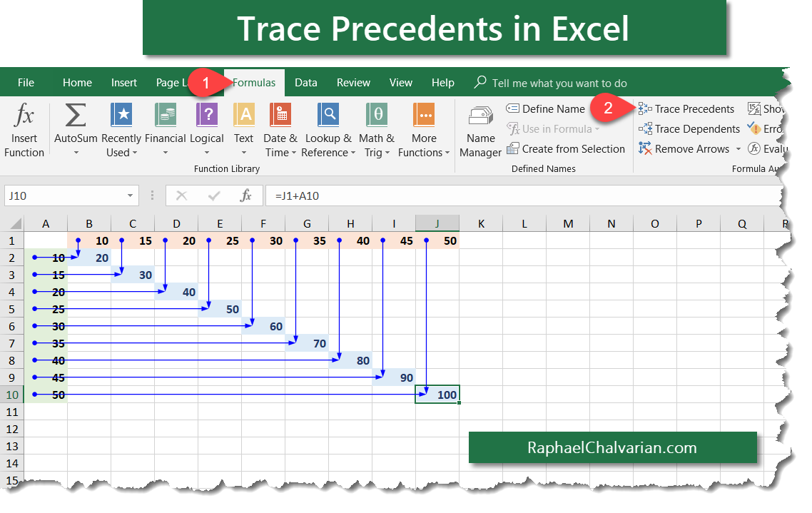This screenshot has width=812, height=513.
Task: Expand the Name Box dropdown arrow
Action: click(x=130, y=195)
